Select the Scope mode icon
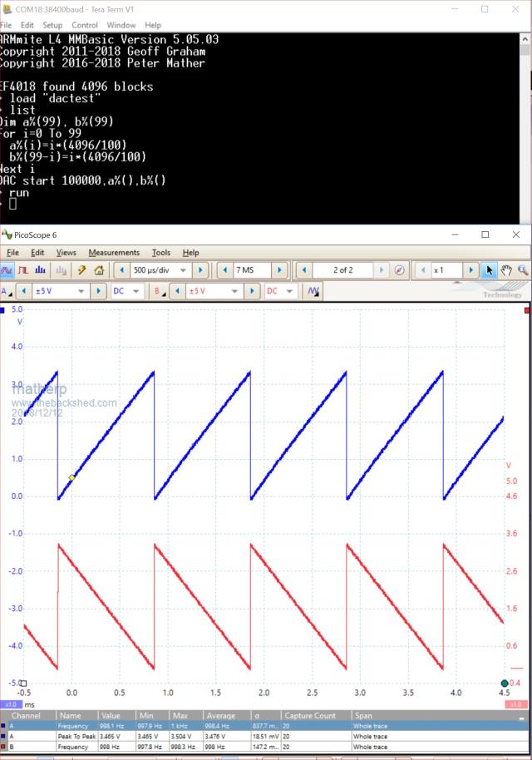This screenshot has width=532, height=760. click(7, 270)
